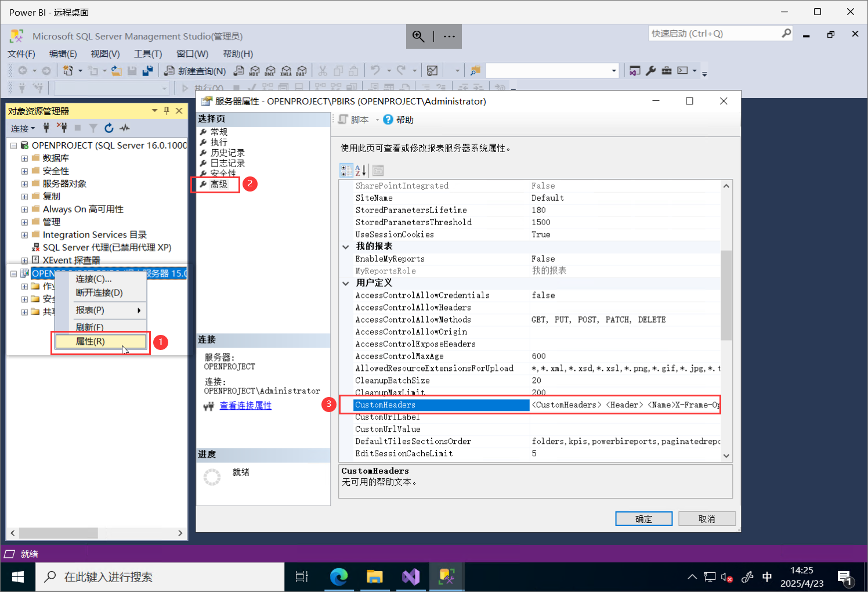Screen dimensions: 868x592
Task: Collapse the 我的报表 property category
Action: (346, 247)
